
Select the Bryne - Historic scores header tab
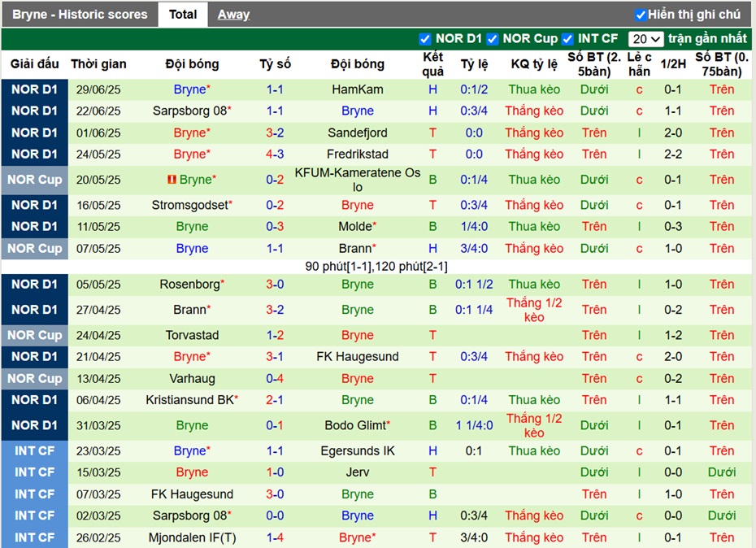point(80,15)
